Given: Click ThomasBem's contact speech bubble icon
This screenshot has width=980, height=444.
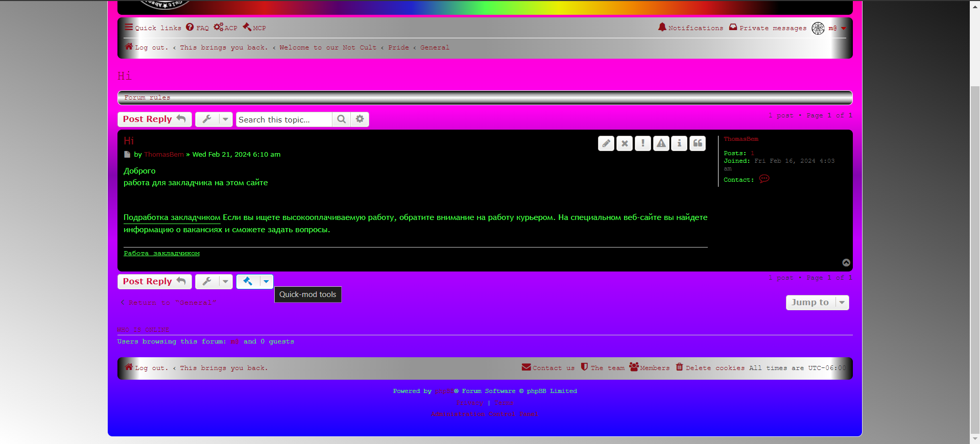Looking at the screenshot, I should 764,179.
